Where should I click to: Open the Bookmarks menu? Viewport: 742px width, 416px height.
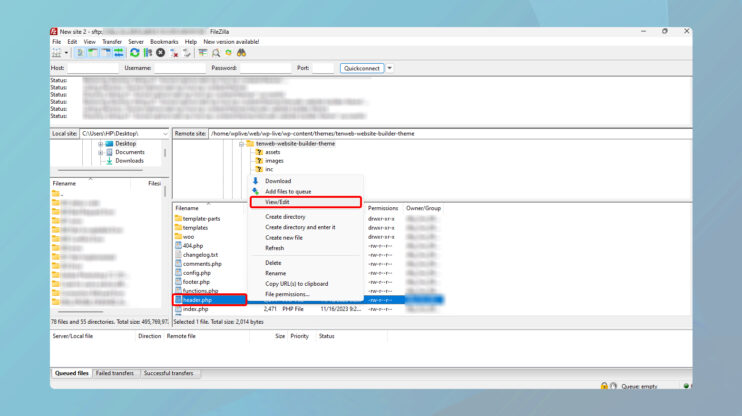click(164, 41)
